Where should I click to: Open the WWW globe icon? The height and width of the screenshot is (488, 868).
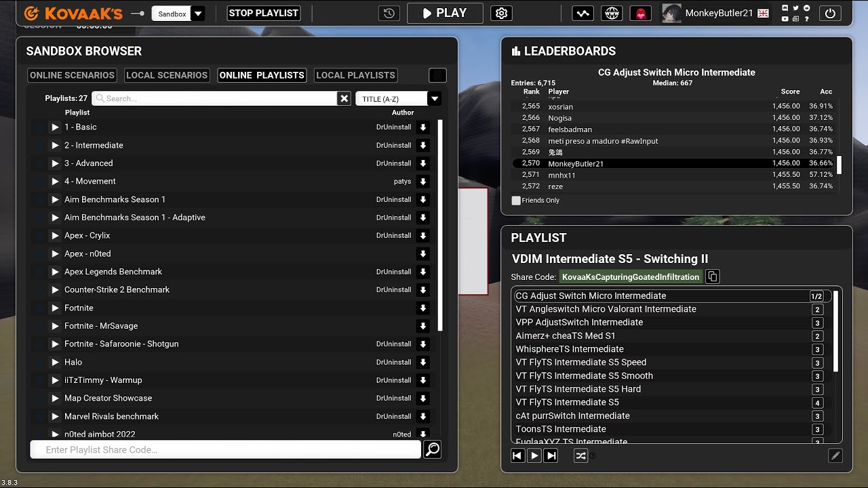coord(612,14)
